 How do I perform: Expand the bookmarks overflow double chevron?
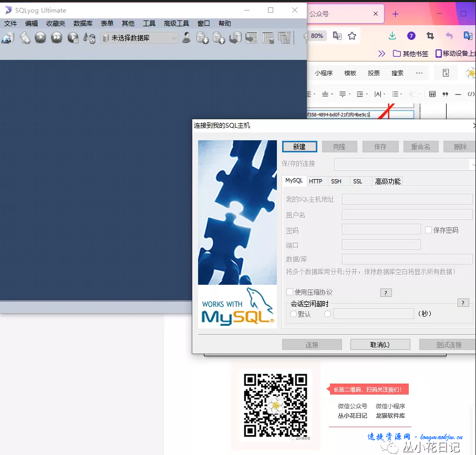click(x=381, y=54)
